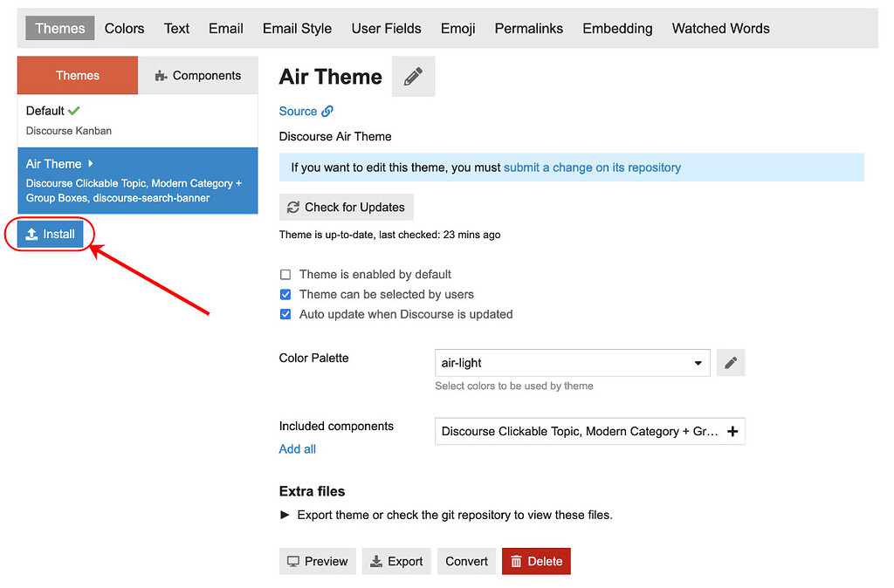
Task: Expand the Extra files disclosure triangle
Action: tap(285, 515)
